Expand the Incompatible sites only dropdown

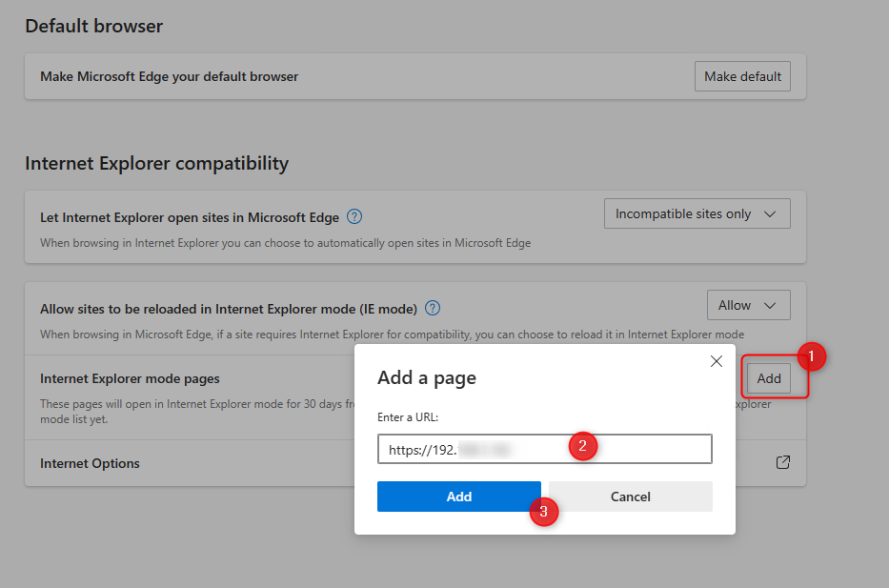pyautogui.click(x=697, y=214)
